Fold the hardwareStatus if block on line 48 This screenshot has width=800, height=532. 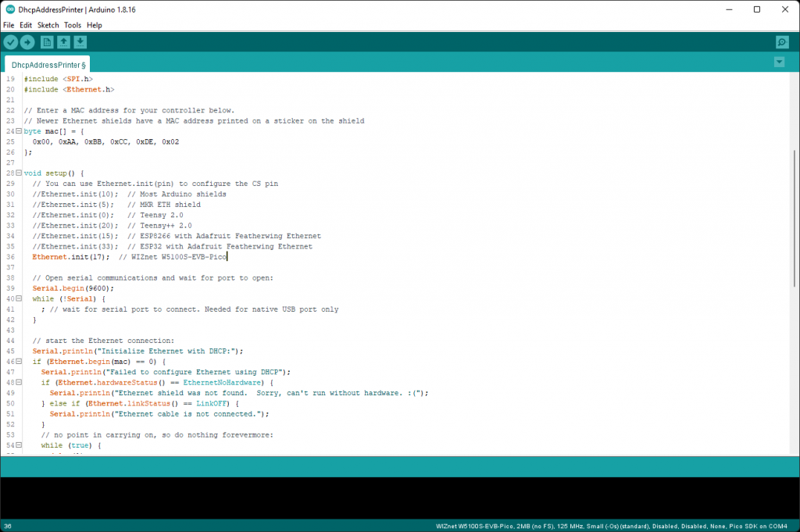[19, 382]
